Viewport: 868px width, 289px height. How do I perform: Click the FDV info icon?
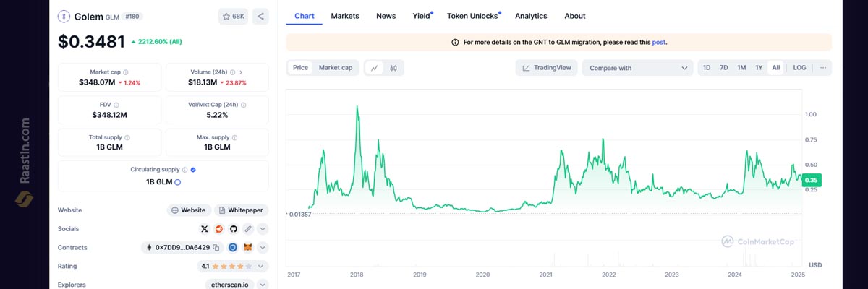119,104
